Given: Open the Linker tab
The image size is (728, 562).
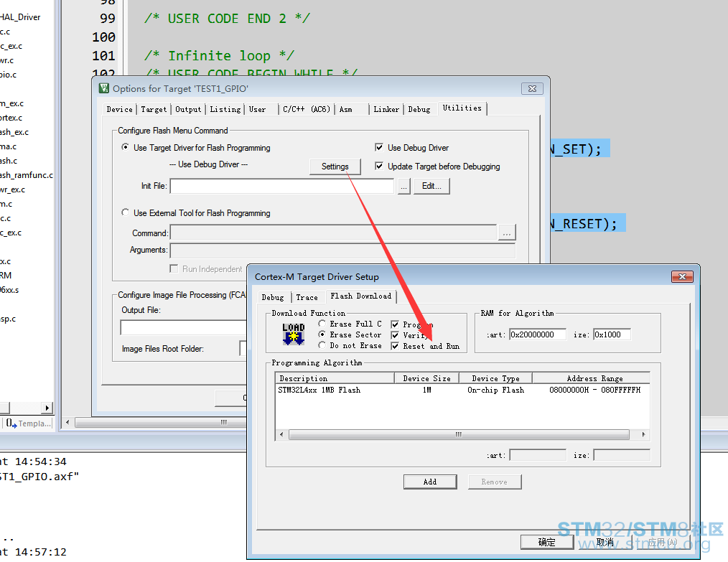Looking at the screenshot, I should point(386,110).
